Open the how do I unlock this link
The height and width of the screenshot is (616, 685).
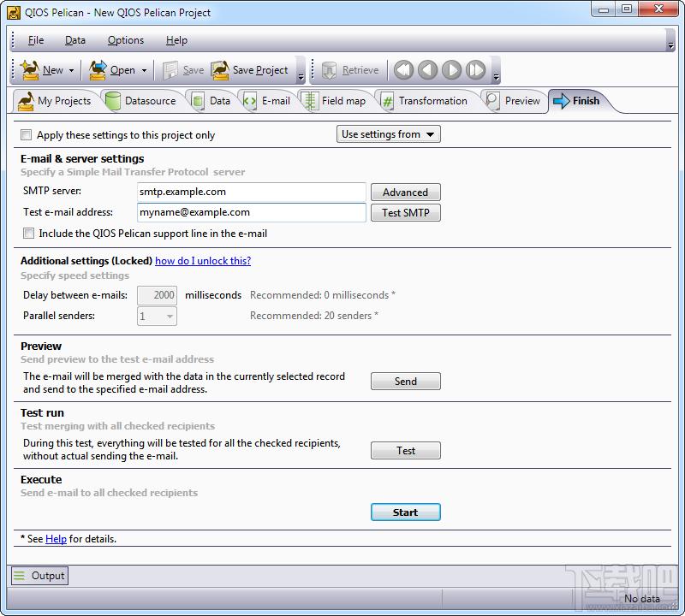tap(203, 261)
